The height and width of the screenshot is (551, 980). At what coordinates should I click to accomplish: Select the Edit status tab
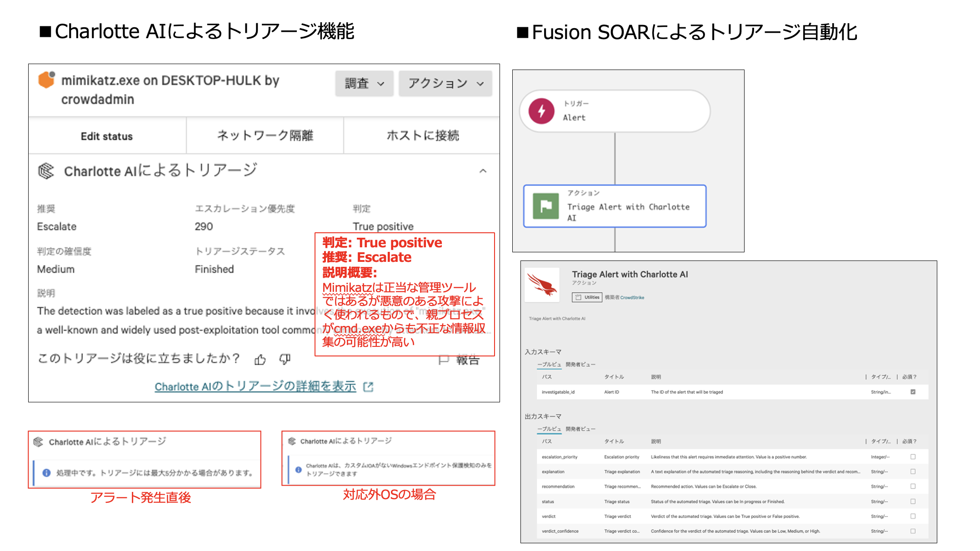(x=107, y=136)
